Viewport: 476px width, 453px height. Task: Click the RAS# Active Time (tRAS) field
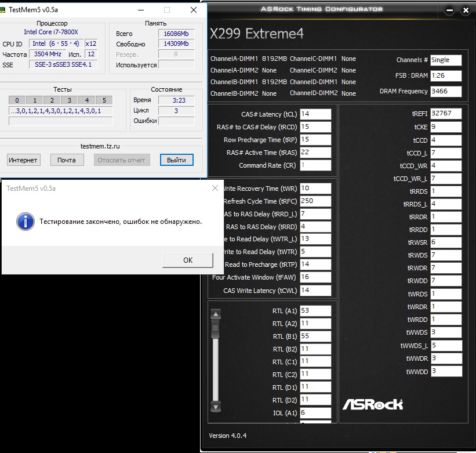point(315,153)
